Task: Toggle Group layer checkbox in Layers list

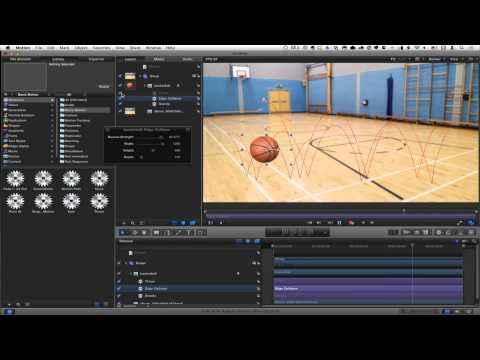Action: pyautogui.click(x=120, y=76)
